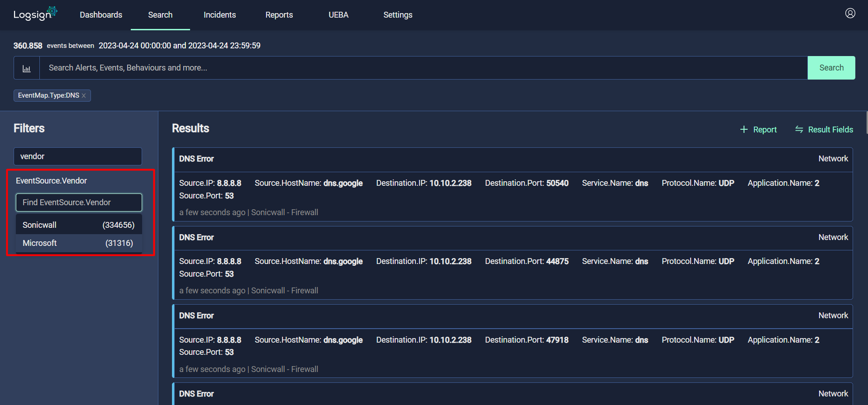Open Result Fields

coord(830,130)
